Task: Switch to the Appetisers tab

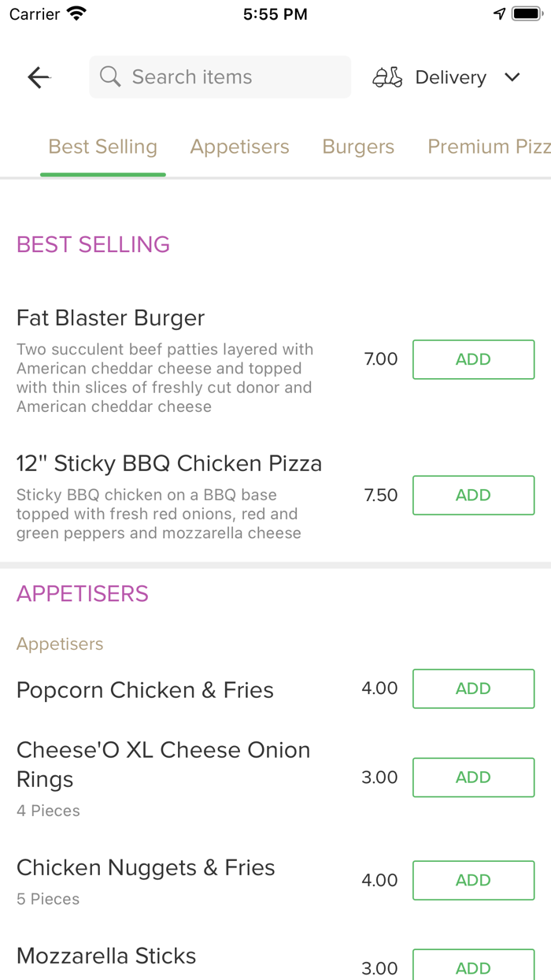Action: pos(239,147)
